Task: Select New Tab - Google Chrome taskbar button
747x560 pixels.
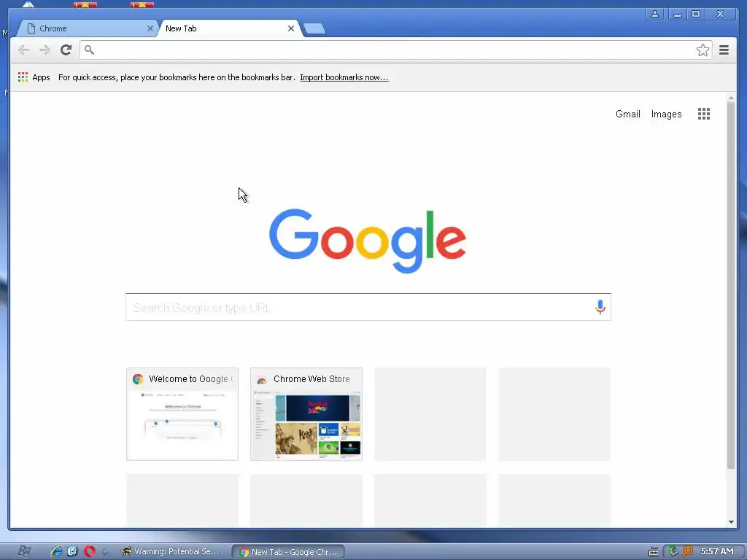Action: point(288,552)
